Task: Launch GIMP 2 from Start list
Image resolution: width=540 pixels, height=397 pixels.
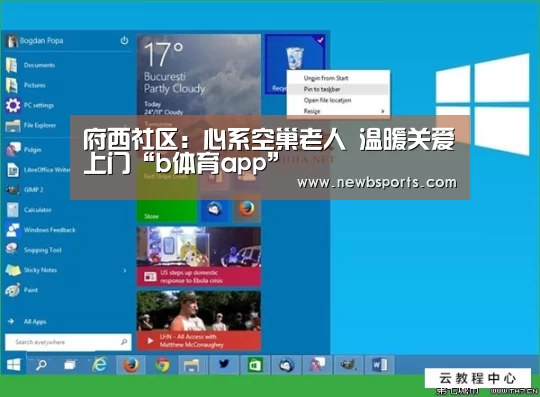Action: pos(25,190)
